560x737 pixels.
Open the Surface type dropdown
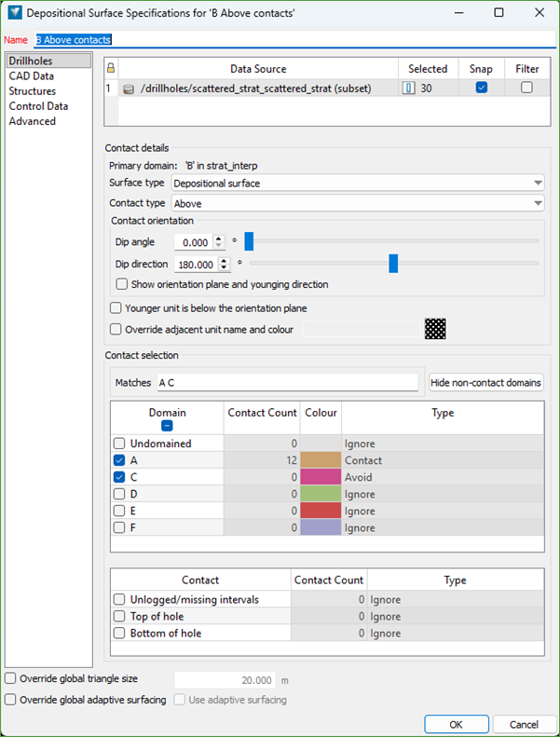coord(358,184)
